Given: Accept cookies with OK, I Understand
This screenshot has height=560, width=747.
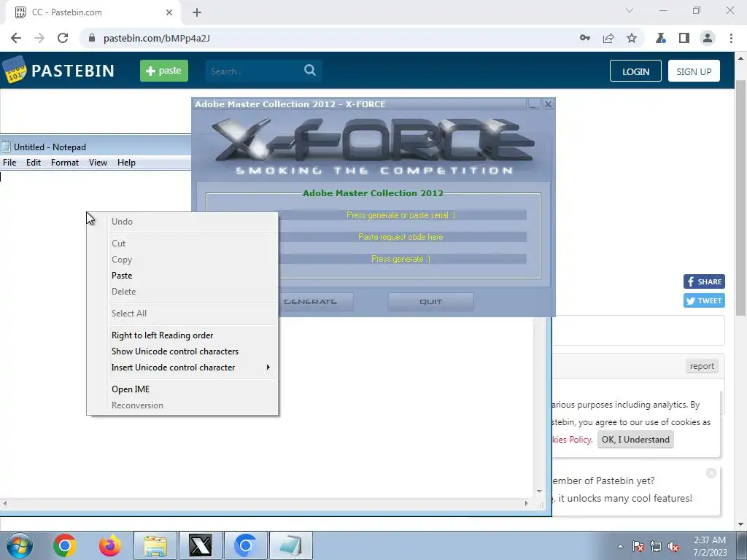Looking at the screenshot, I should [635, 440].
